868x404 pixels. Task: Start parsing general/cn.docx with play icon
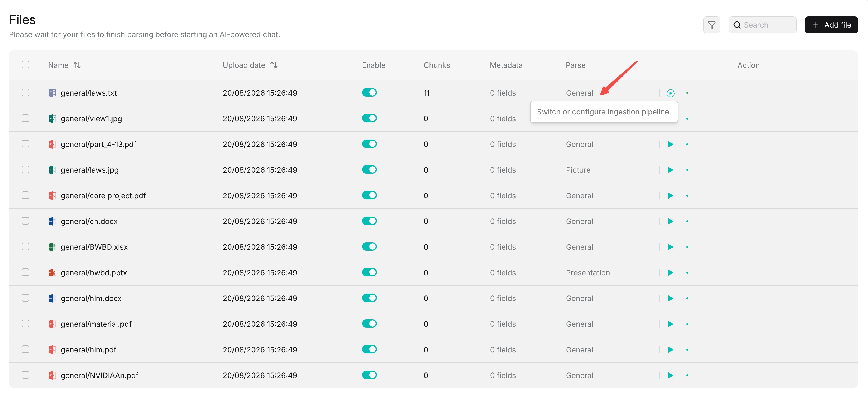click(670, 221)
